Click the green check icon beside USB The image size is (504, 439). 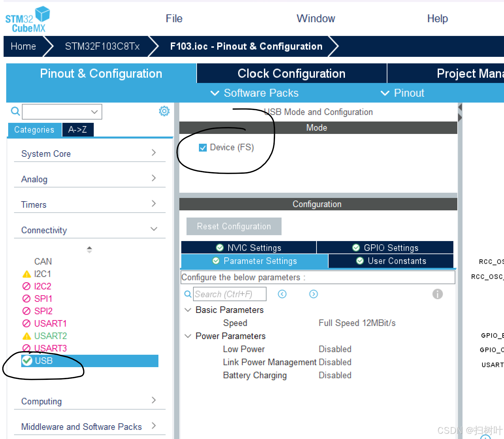click(27, 361)
